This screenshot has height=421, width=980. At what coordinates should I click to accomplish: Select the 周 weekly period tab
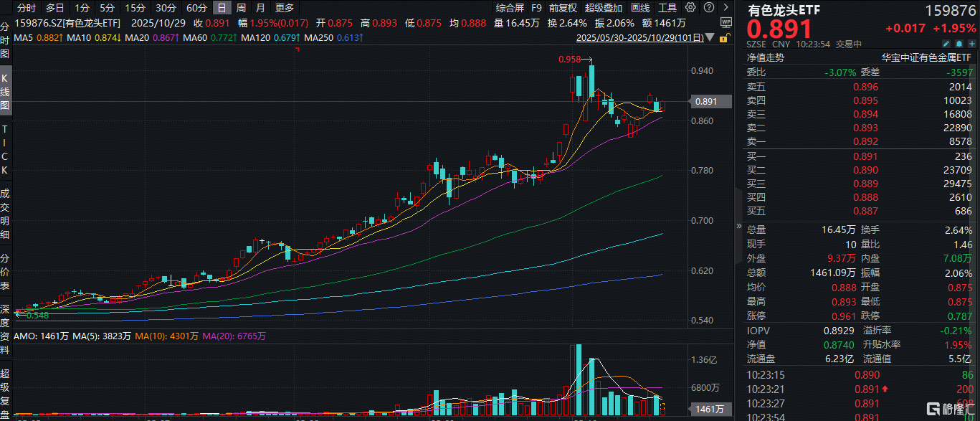click(241, 8)
